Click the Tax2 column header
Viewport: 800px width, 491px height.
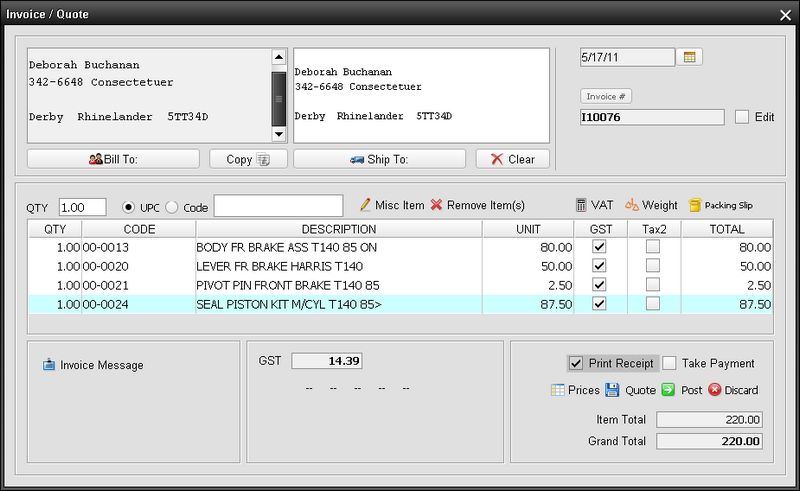click(x=654, y=229)
